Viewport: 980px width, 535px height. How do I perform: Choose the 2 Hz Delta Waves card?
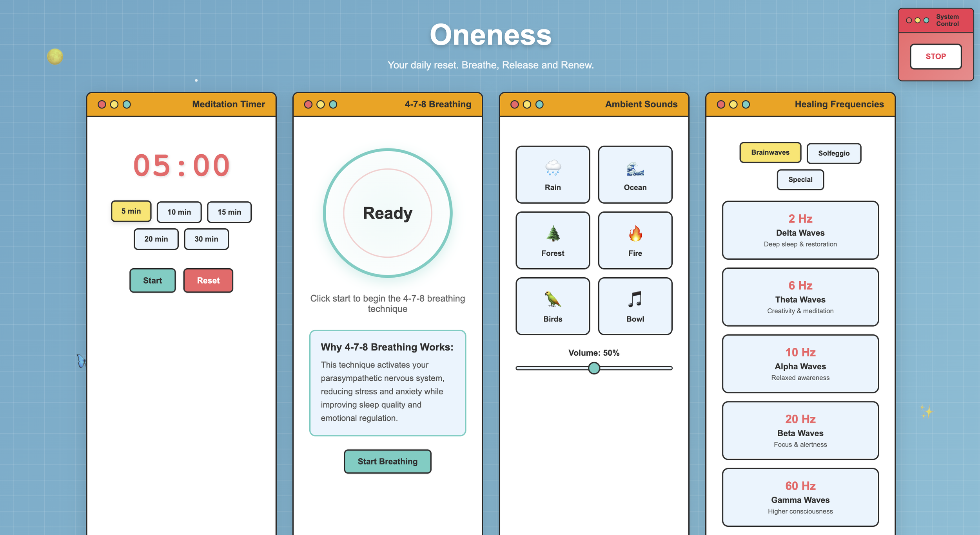(800, 230)
